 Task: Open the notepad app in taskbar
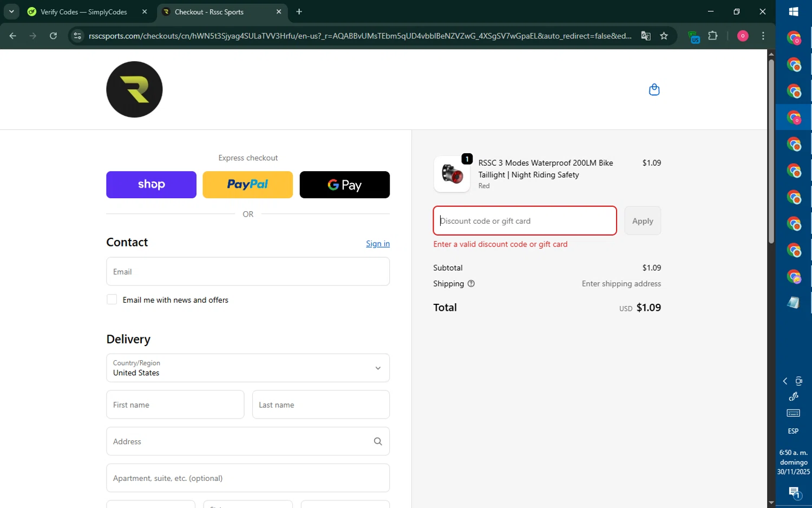click(794, 303)
